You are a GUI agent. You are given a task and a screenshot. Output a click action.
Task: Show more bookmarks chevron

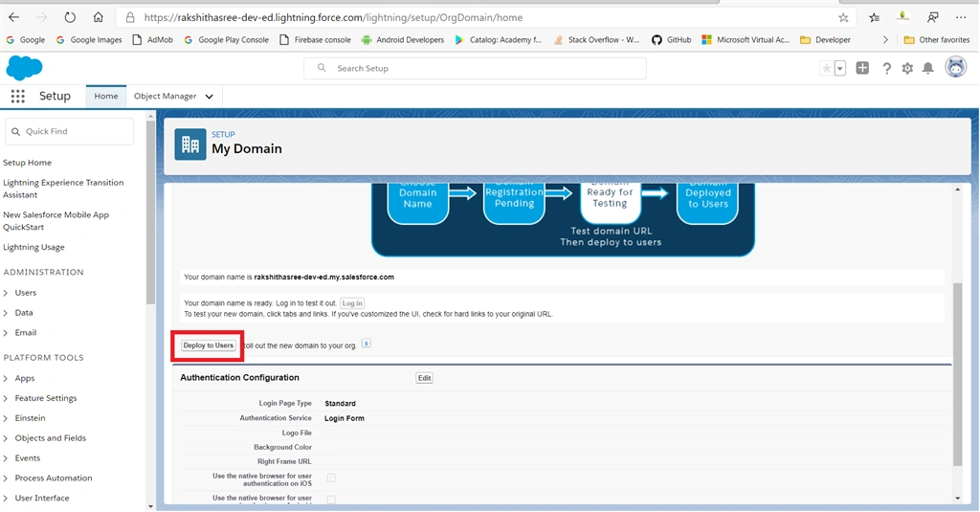(885, 39)
